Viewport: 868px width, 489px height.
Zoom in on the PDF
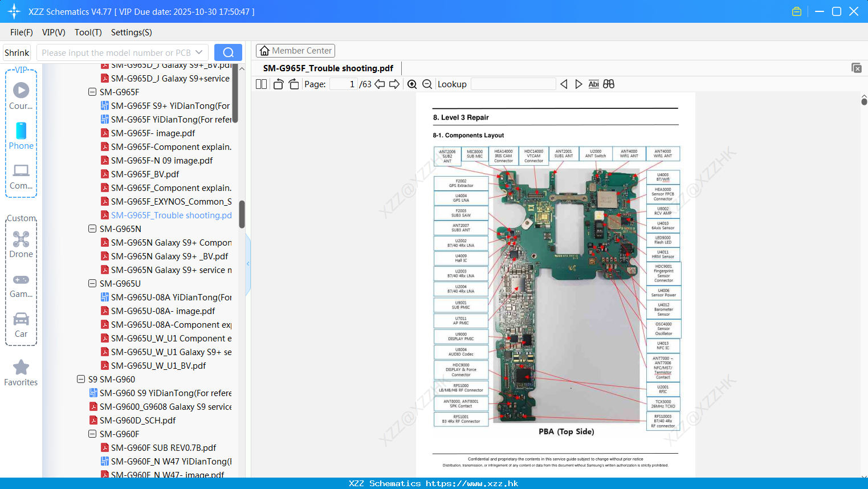412,84
